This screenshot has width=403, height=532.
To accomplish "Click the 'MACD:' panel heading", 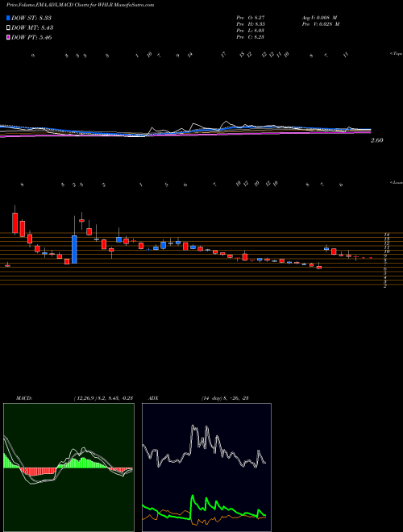I will click(x=24, y=398).
